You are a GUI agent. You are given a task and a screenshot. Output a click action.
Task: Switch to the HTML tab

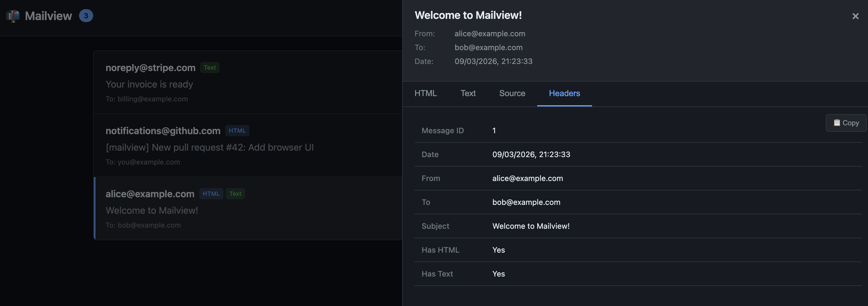coord(425,93)
